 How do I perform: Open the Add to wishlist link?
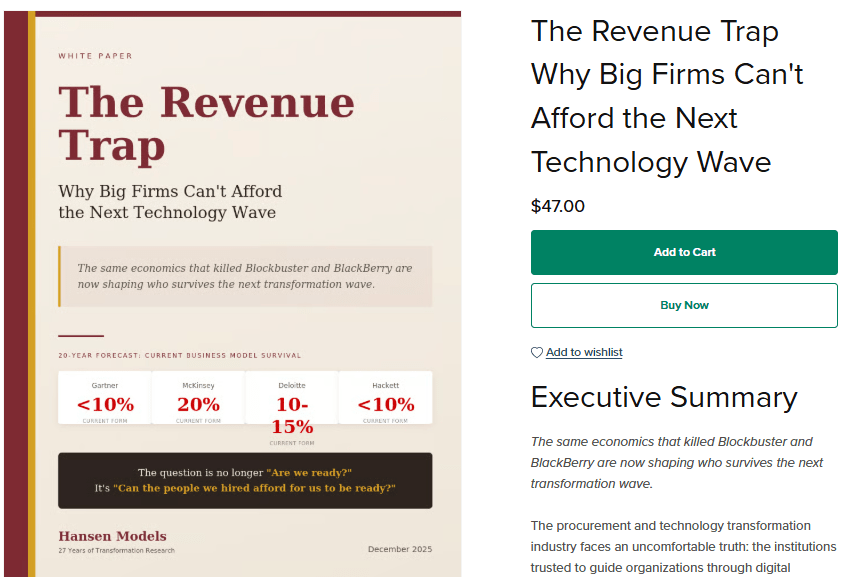point(584,352)
